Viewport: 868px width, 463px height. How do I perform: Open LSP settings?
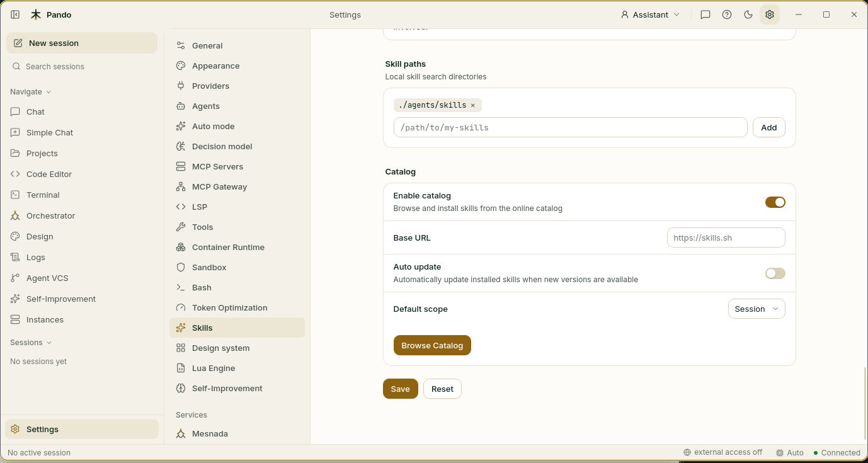pyautogui.click(x=237, y=207)
